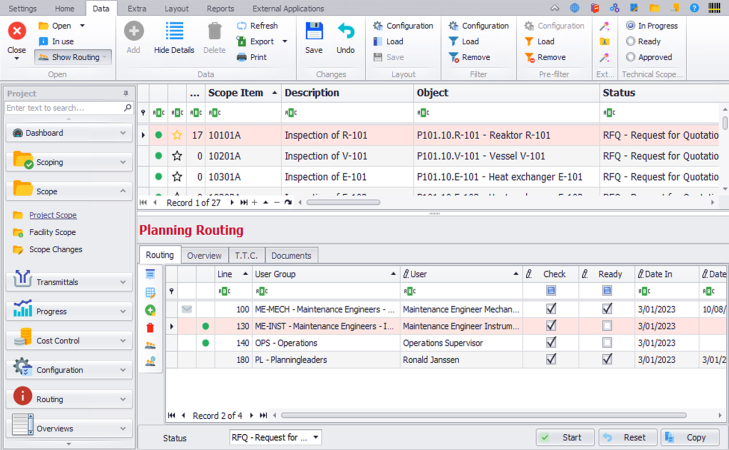This screenshot has height=450, width=729.
Task: Switch to Home ribbon tab
Action: point(65,8)
